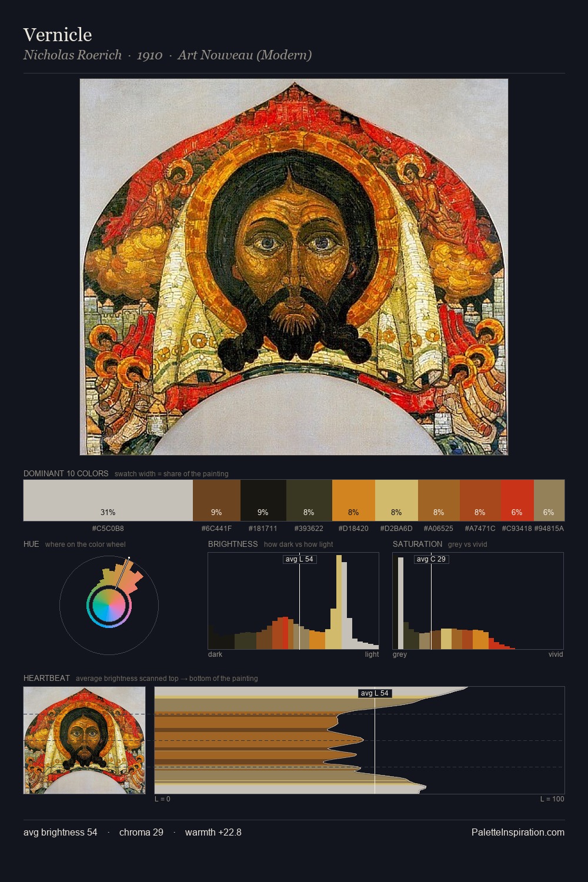Click the hue color wheel chart
The height and width of the screenshot is (882, 588).
pos(109,605)
